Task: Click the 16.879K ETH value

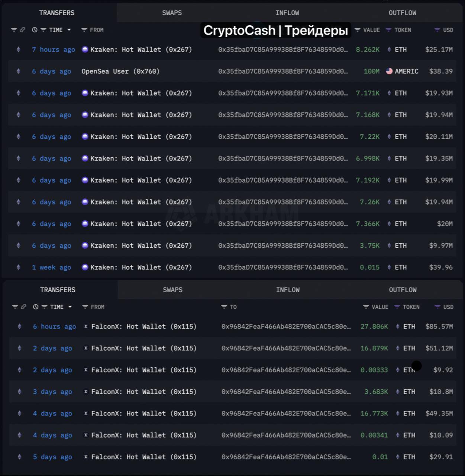Action: (374, 348)
